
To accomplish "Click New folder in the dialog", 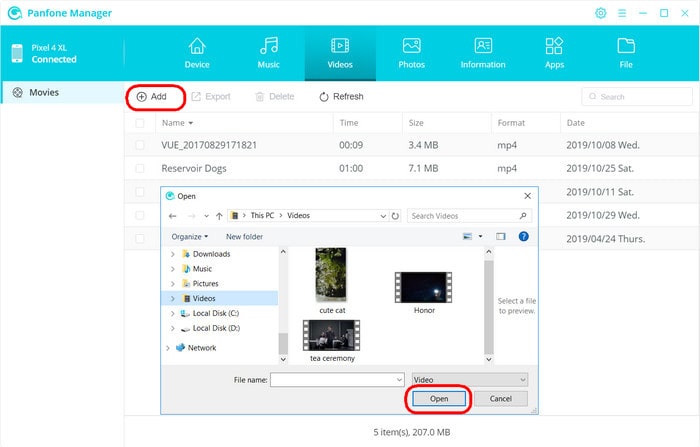I will pos(244,237).
